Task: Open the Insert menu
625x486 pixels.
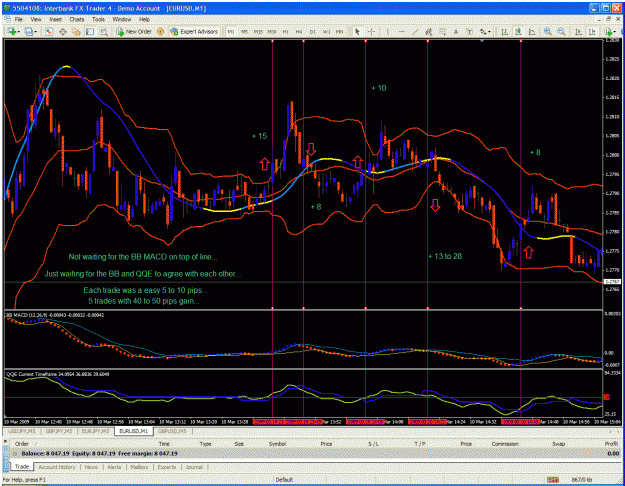Action: point(55,19)
